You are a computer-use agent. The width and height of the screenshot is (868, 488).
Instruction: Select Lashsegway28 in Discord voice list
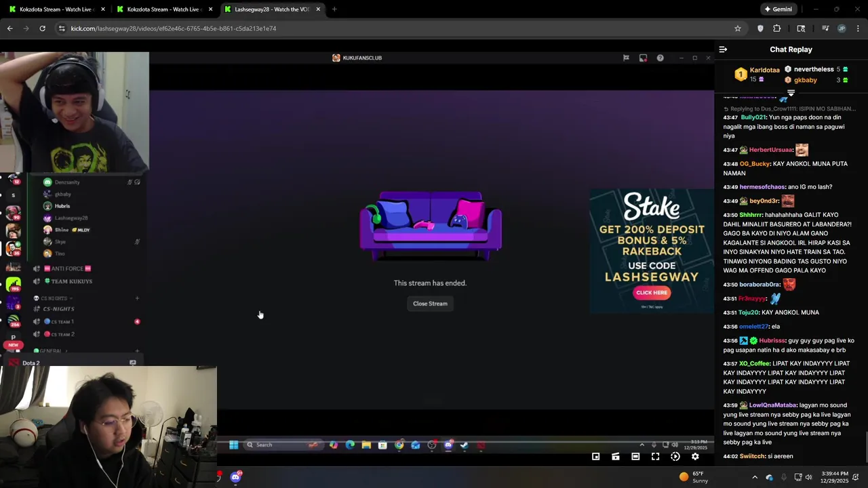point(71,218)
